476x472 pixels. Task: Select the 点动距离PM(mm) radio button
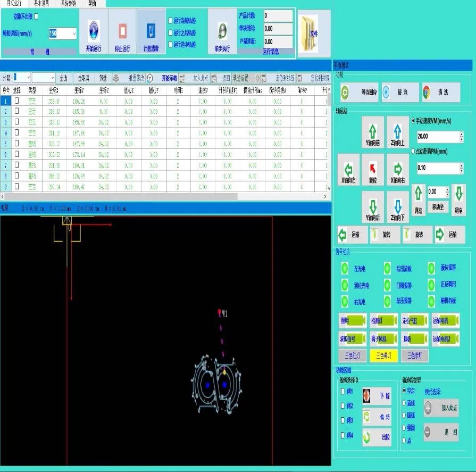414,151
